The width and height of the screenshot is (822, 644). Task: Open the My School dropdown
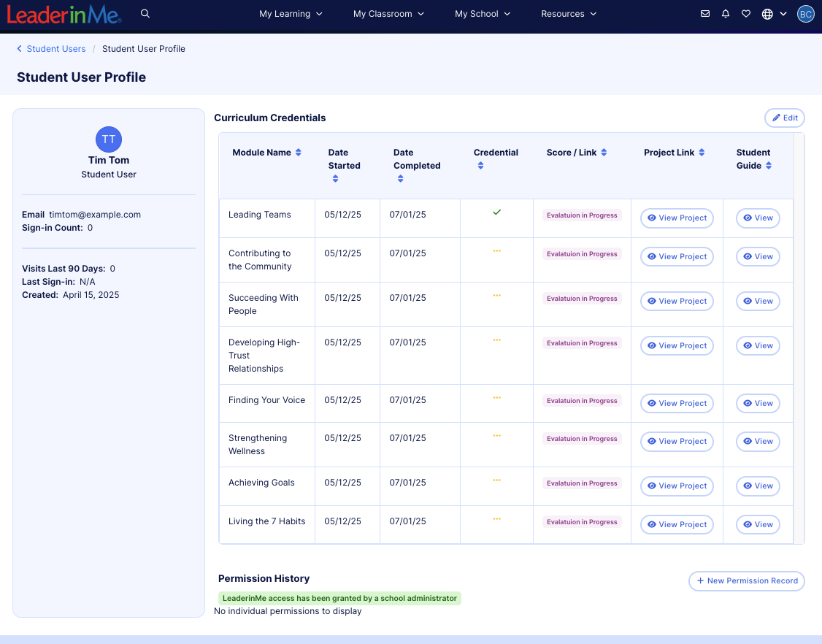[x=483, y=13]
